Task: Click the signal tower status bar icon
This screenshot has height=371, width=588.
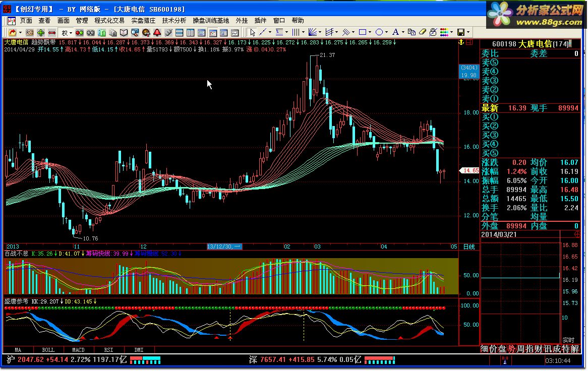Action: (x=505, y=360)
